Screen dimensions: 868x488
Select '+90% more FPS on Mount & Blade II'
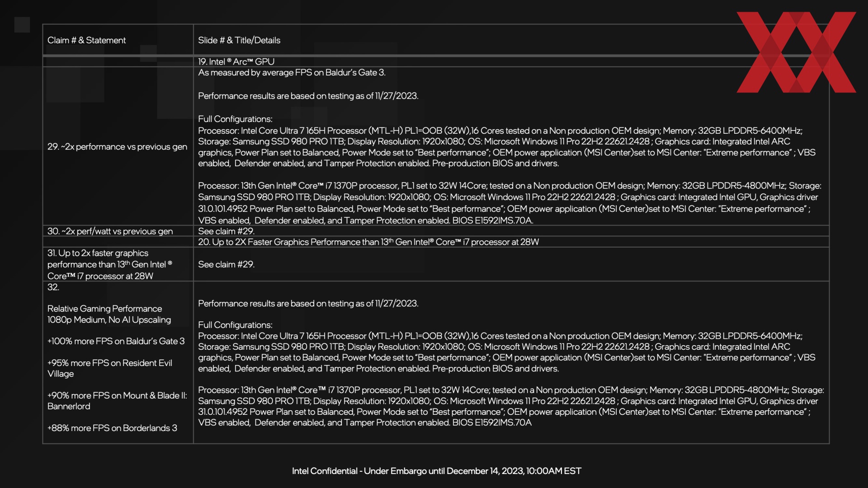(117, 401)
